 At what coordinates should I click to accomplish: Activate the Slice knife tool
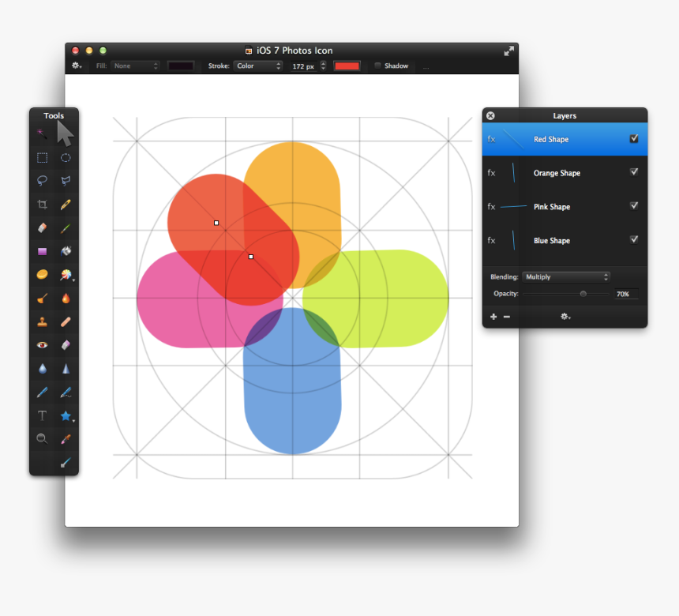[66, 204]
